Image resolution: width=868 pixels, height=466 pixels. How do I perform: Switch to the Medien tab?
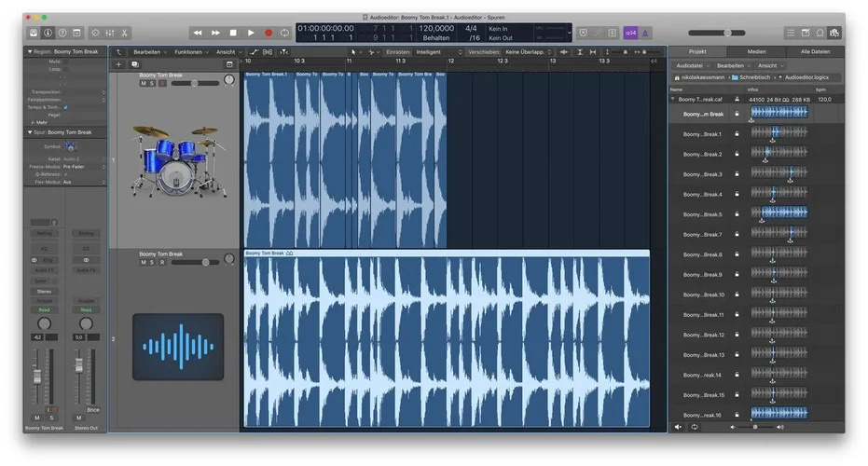pyautogui.click(x=756, y=52)
